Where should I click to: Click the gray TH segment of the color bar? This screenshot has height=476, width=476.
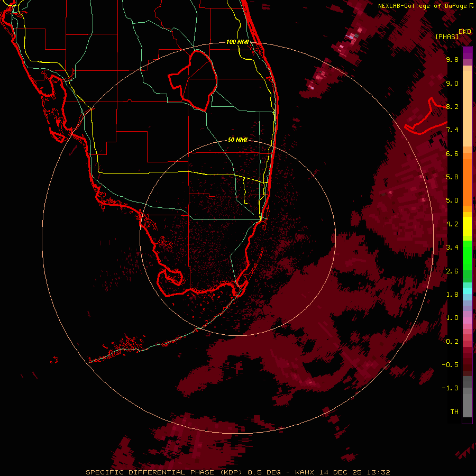point(467,404)
